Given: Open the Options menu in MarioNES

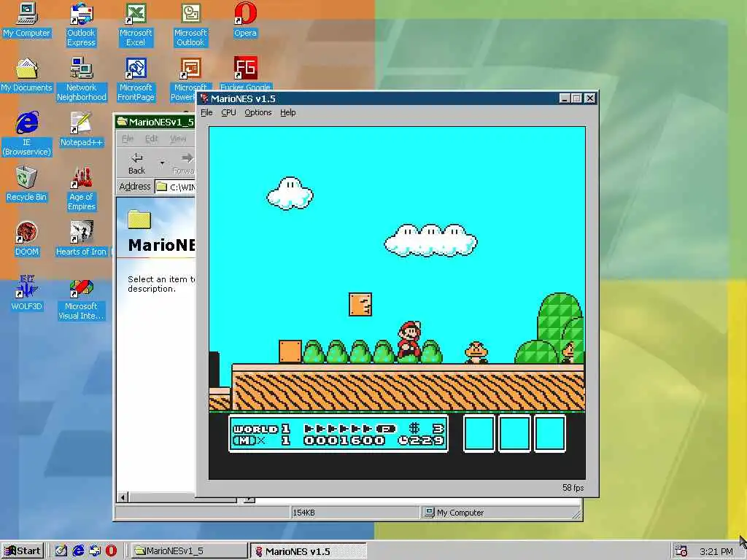Looking at the screenshot, I should (258, 113).
